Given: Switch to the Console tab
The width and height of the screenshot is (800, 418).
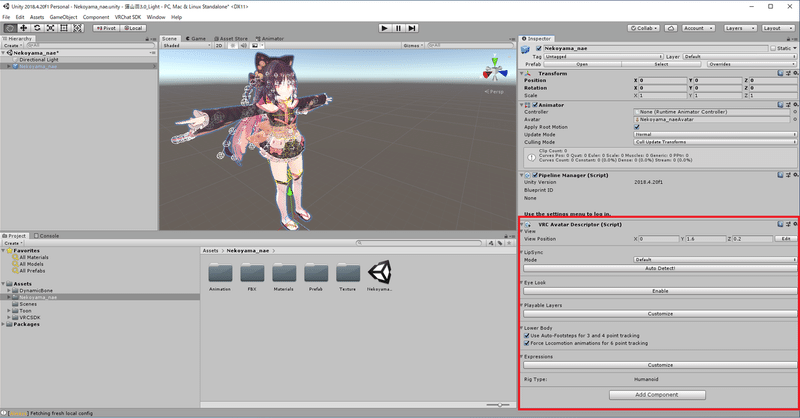Looking at the screenshot, I should click(46, 236).
